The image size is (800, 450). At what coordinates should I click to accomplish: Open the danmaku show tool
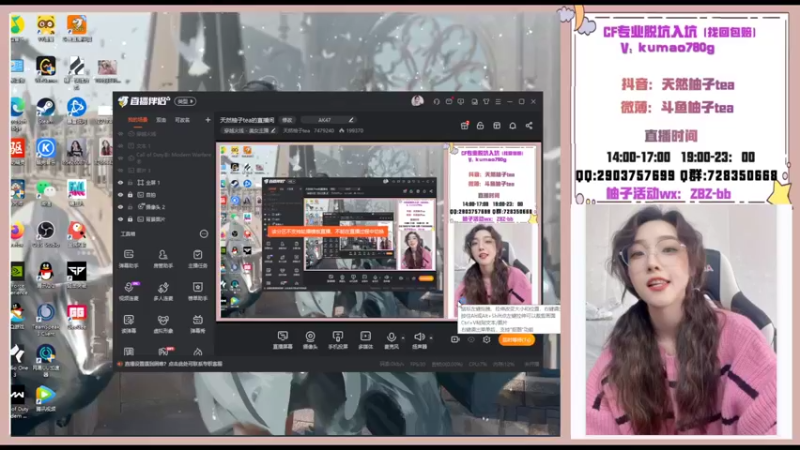(x=197, y=323)
